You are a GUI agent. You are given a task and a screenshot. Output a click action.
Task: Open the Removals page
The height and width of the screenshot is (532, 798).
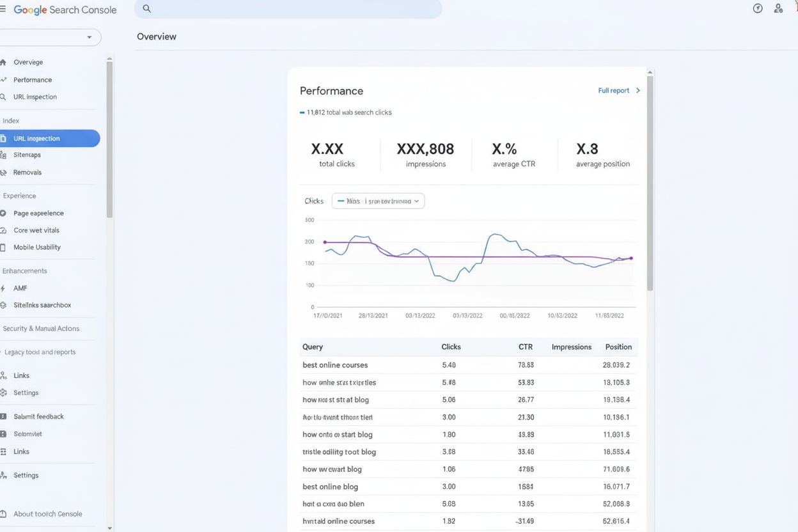tap(27, 172)
